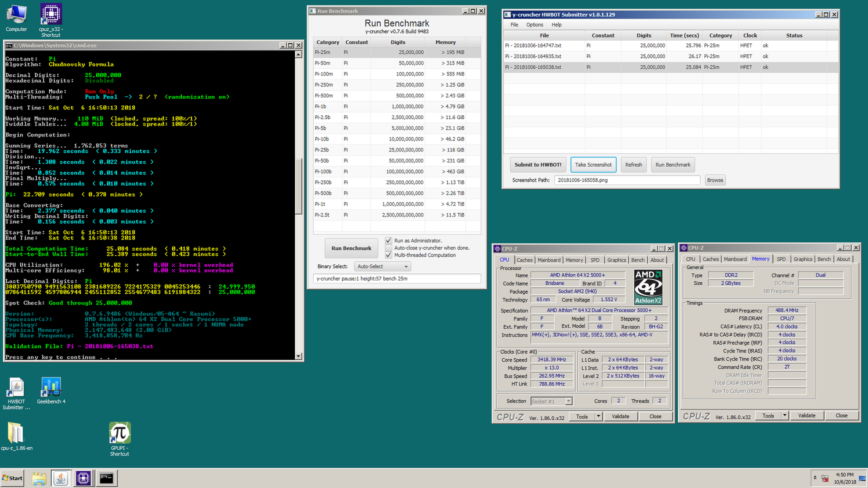Screen dimensions: 868x488
Task: Select the Pi-2.5t benchmark row
Action: pos(397,215)
